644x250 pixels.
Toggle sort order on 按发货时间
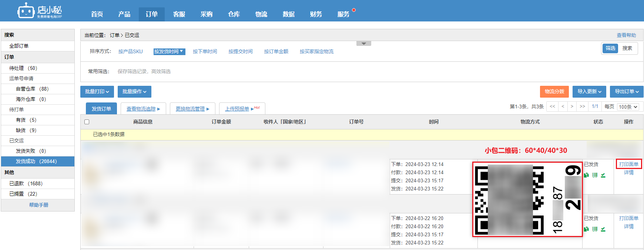169,51
